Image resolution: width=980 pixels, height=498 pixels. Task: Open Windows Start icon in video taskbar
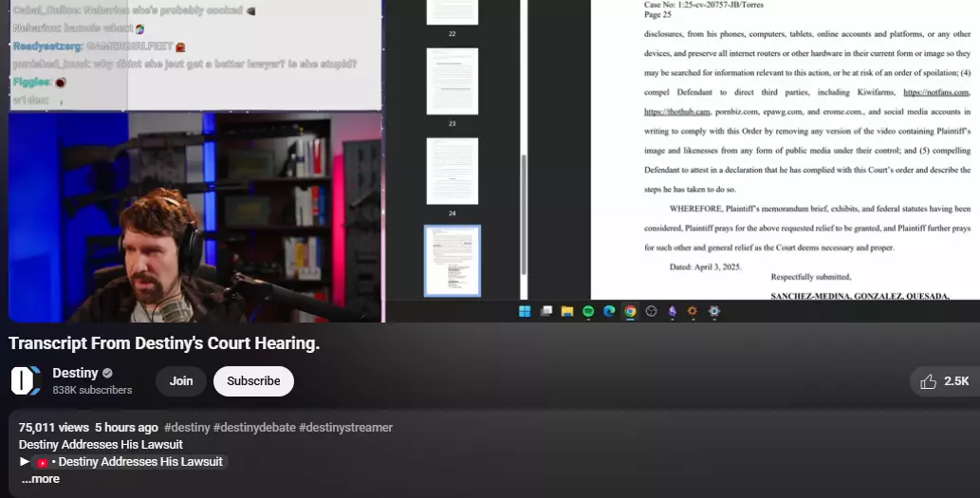[x=525, y=311]
